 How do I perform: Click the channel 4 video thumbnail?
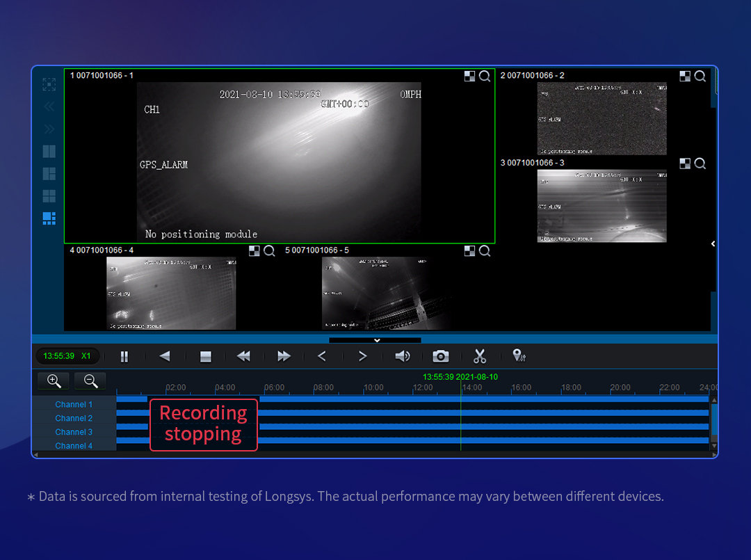[x=171, y=293]
